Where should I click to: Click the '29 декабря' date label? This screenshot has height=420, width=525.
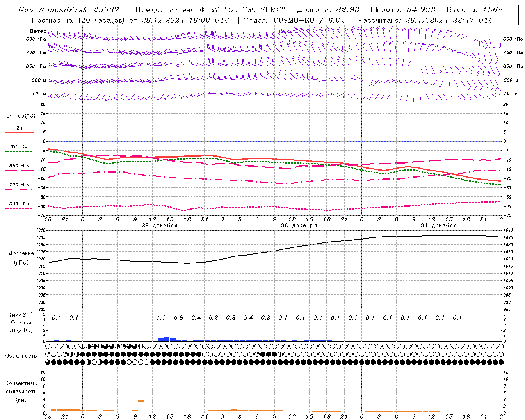pyautogui.click(x=160, y=226)
